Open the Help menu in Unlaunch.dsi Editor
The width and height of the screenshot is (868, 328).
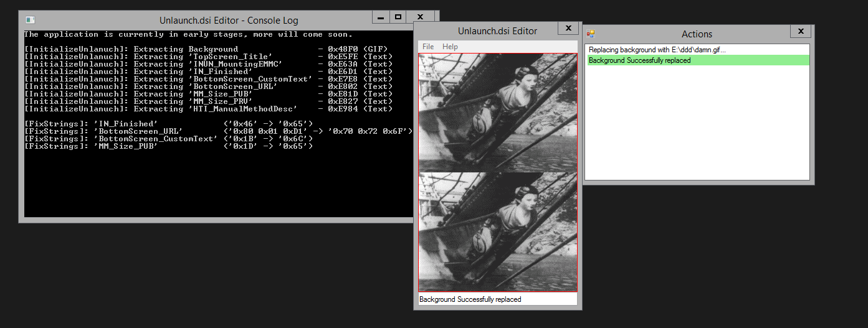450,47
